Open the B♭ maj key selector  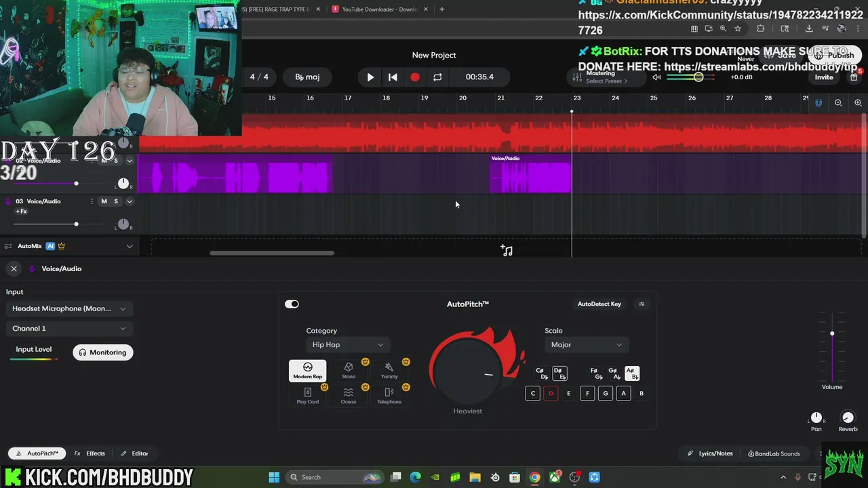tap(307, 77)
